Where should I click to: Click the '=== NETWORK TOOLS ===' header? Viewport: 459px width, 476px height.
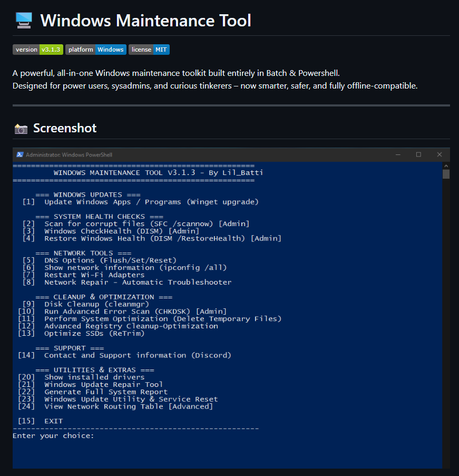click(x=83, y=253)
